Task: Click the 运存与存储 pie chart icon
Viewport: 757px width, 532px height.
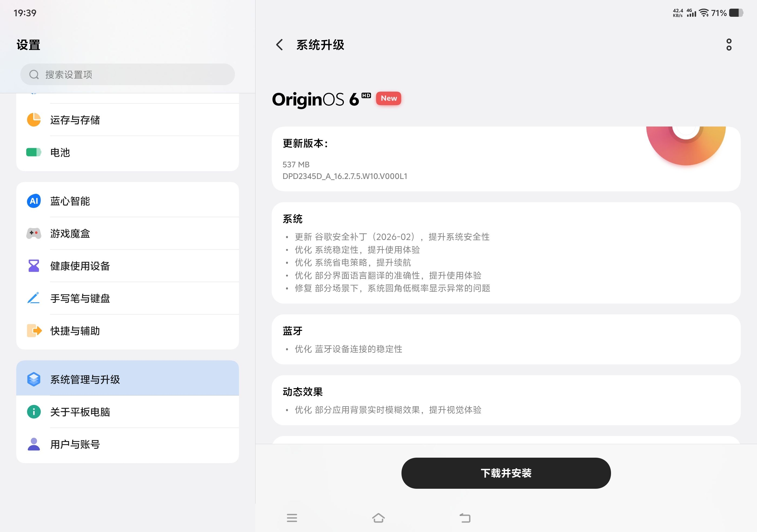Action: click(34, 120)
